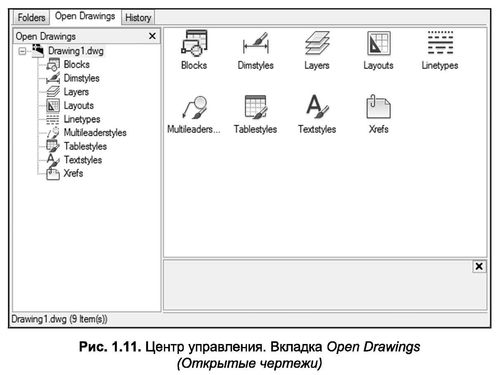Open the Textstyles icon in content pane
500x375 pixels.
click(x=317, y=107)
